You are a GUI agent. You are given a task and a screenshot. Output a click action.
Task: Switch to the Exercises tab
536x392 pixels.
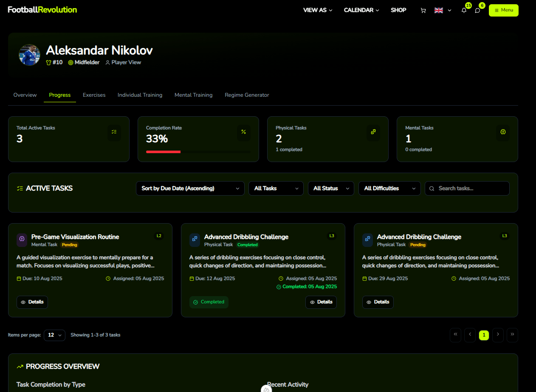click(x=94, y=95)
